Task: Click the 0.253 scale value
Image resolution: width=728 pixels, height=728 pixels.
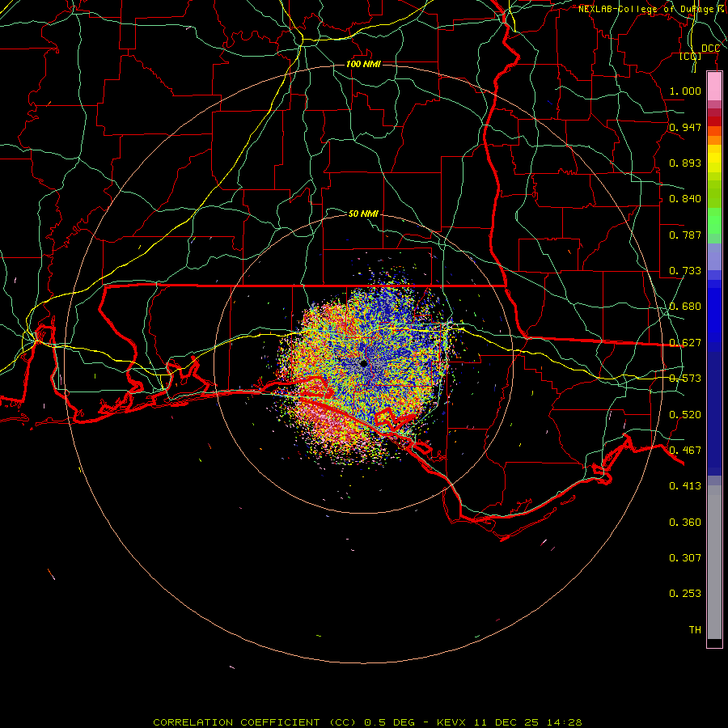Action: tap(685, 594)
